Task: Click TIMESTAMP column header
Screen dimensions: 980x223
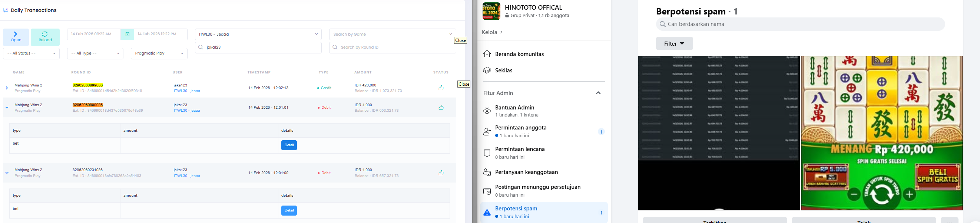Action: 259,72
